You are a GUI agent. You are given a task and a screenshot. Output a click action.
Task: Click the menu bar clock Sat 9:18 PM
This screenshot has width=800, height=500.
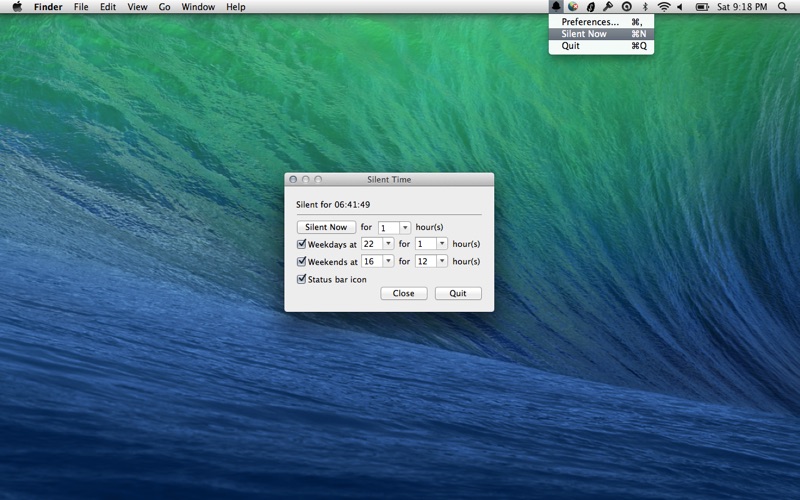coord(742,7)
